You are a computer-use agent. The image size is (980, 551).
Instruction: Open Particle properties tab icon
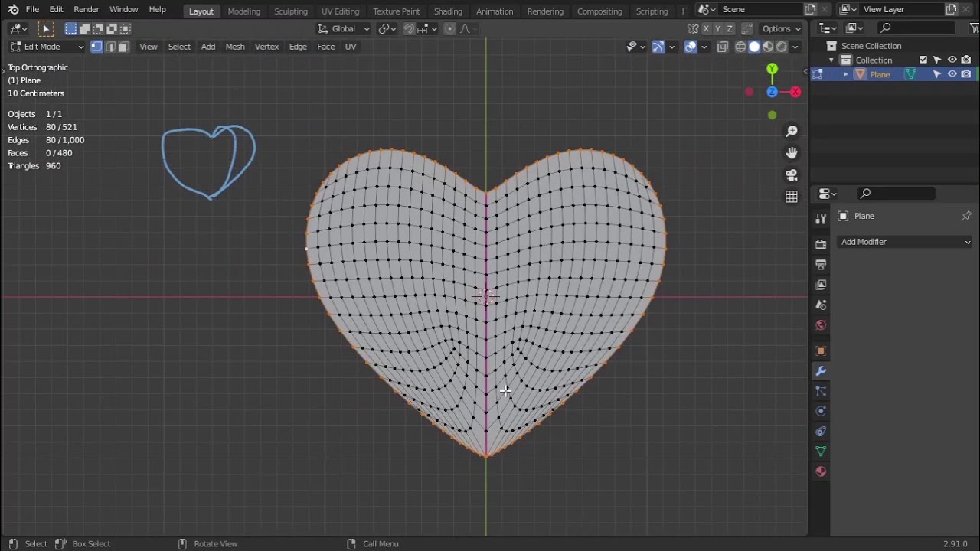[x=821, y=391]
